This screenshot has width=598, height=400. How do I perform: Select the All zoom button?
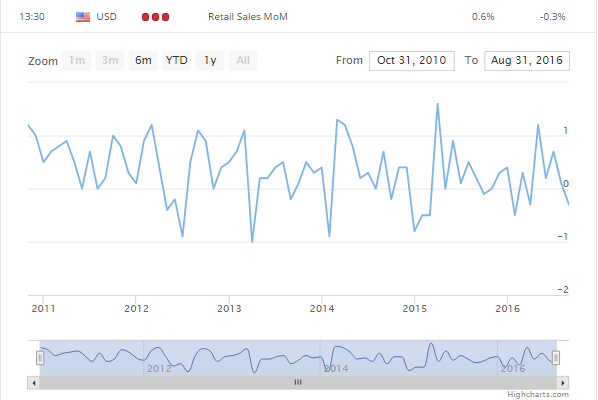pos(243,61)
